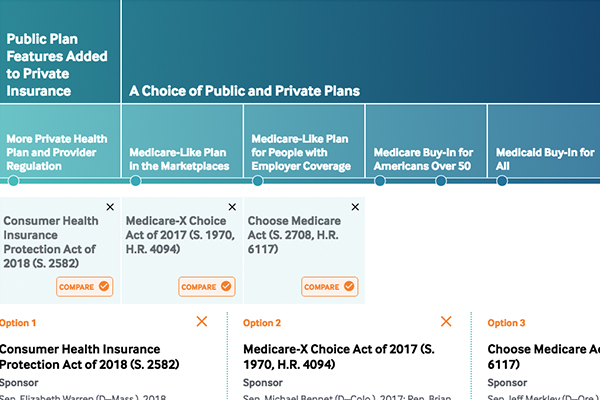The image size is (600, 400).
Task: Select timeline dot under Medicaid Buy-In for All
Action: point(502,181)
